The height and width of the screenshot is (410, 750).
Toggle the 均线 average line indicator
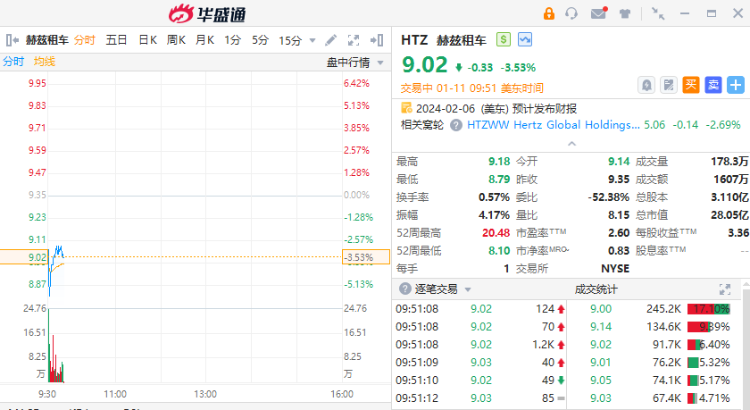45,62
